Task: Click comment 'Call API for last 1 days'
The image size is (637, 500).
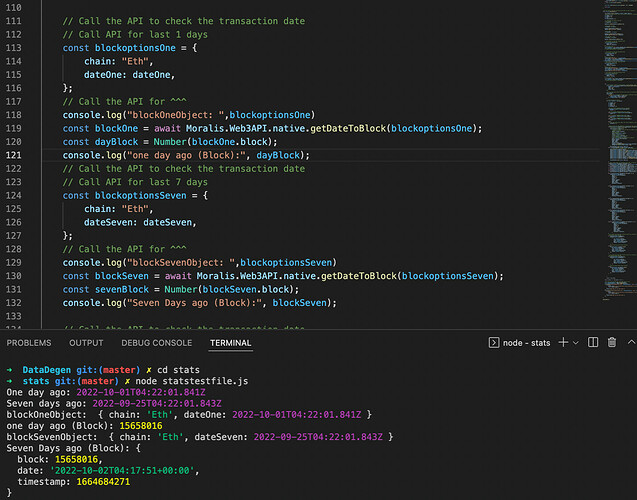Action: [135, 35]
